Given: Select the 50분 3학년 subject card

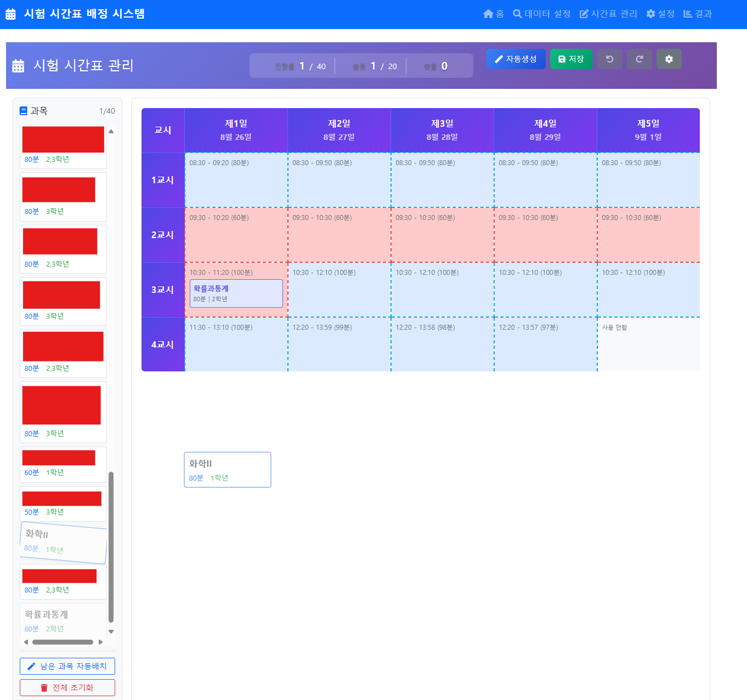Looking at the screenshot, I should tap(63, 504).
